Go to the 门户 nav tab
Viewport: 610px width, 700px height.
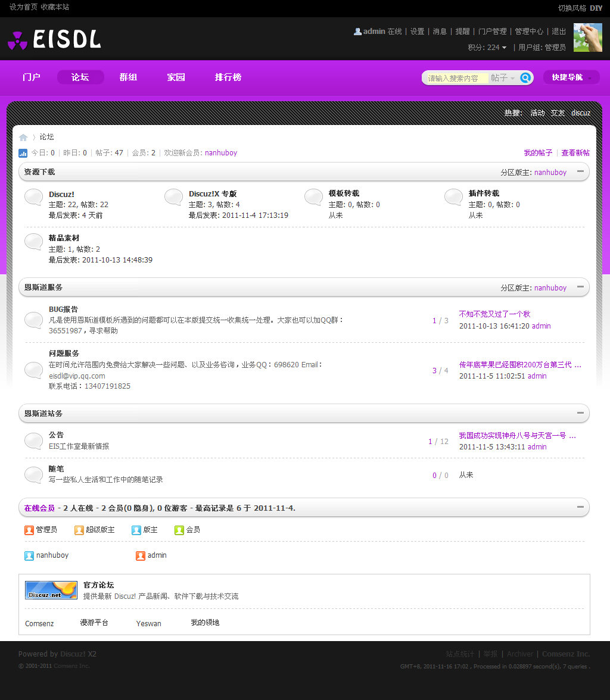tap(32, 77)
